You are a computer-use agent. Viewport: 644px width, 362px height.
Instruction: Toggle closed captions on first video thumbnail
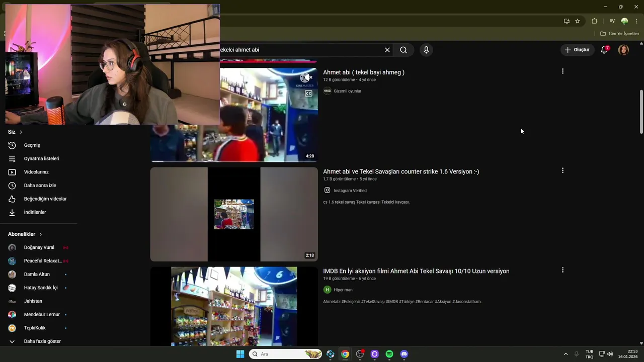click(x=308, y=94)
